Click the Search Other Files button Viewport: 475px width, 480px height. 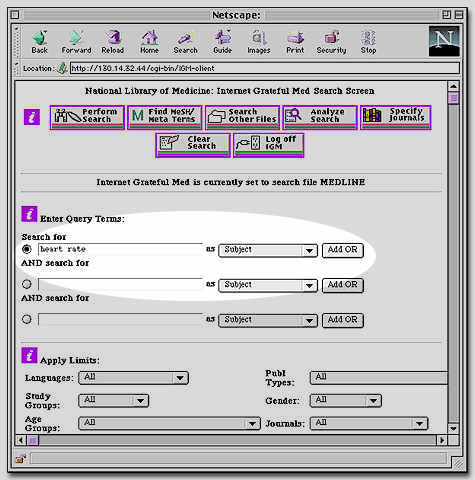[x=242, y=117]
